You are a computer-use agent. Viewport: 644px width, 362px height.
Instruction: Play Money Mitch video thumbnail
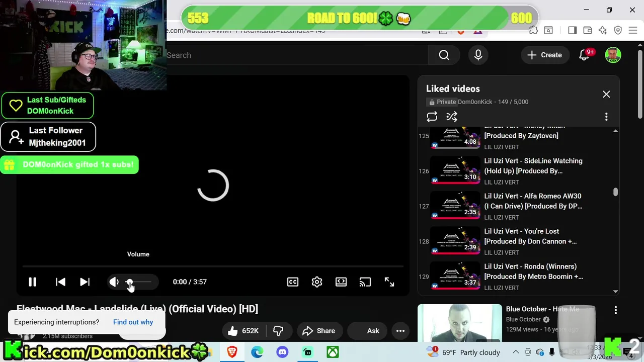click(455, 138)
